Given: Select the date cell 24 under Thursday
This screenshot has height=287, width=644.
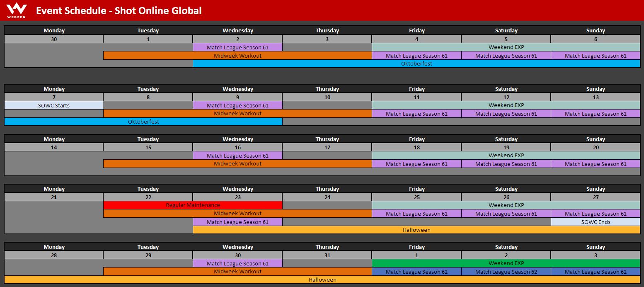Looking at the screenshot, I should click(327, 197).
